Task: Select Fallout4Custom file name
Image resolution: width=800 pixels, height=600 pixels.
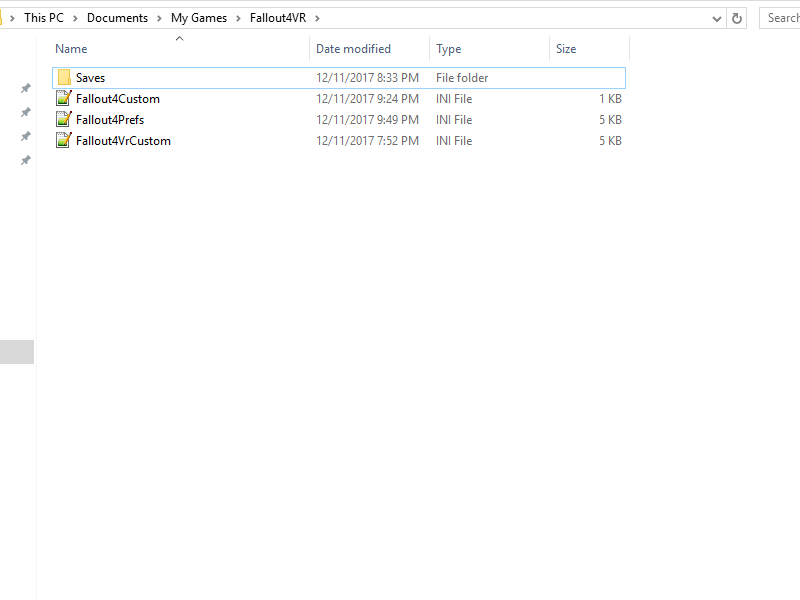Action: [x=118, y=98]
